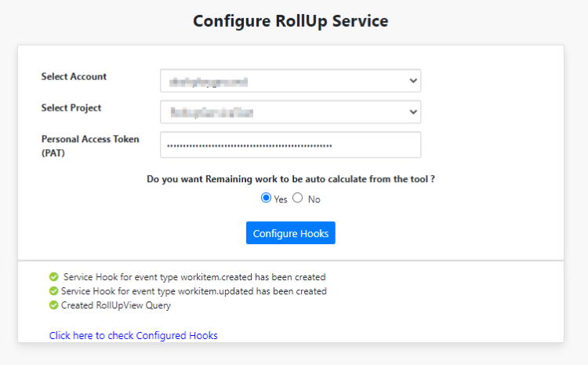The height and width of the screenshot is (365, 588).
Task: Click green check icon beside workitem.created message
Action: coord(53,277)
